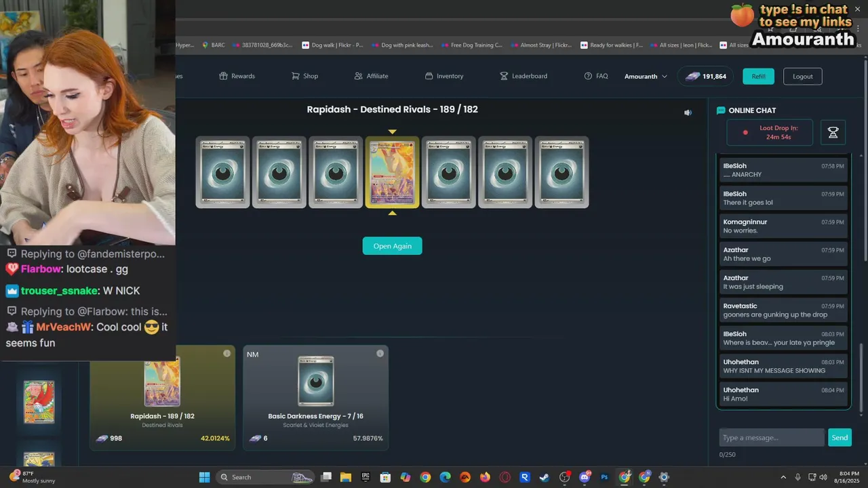The width and height of the screenshot is (868, 488).
Task: Open the 383781028_669b3c bookmark
Action: click(262, 45)
